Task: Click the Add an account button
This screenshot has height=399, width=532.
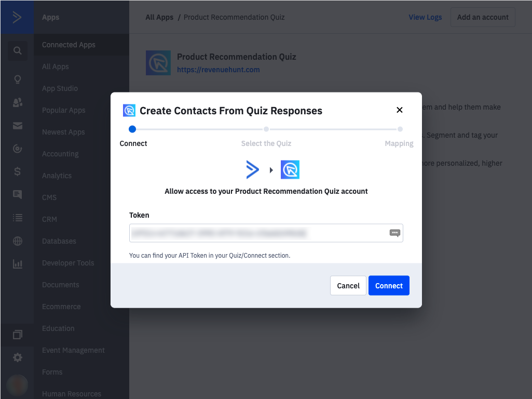Action: tap(483, 17)
